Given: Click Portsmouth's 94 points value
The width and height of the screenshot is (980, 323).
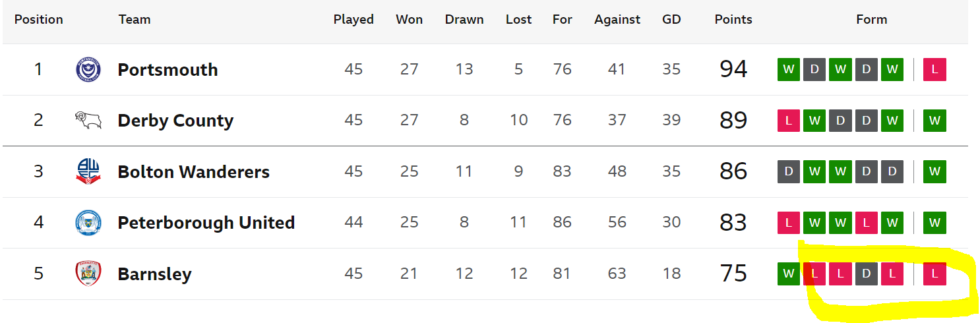Looking at the screenshot, I should (x=733, y=69).
